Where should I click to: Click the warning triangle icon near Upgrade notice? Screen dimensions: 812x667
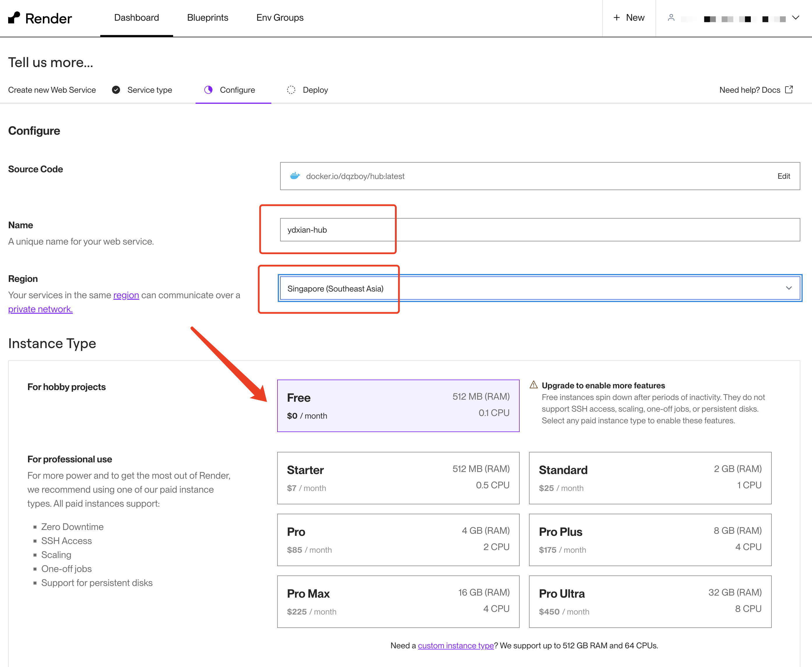click(x=534, y=385)
